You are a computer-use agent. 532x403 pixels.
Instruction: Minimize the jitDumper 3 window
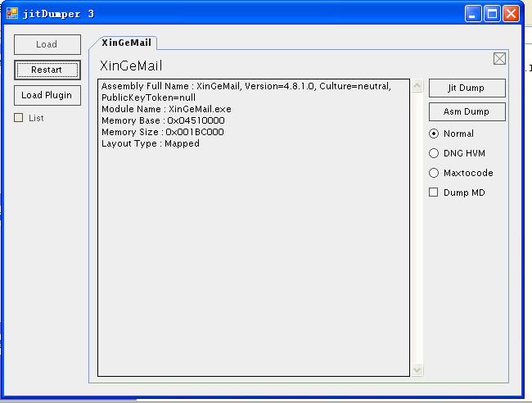pyautogui.click(x=472, y=14)
